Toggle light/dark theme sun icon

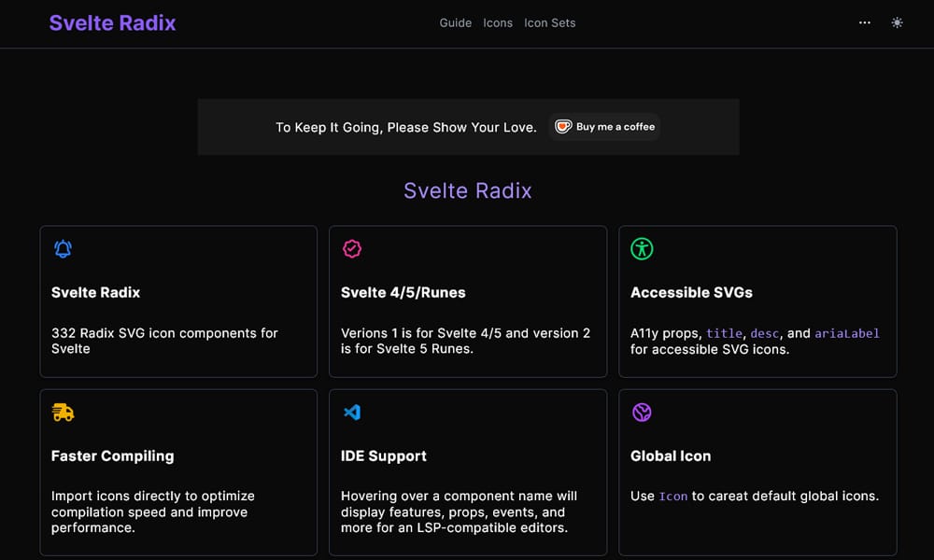click(897, 22)
